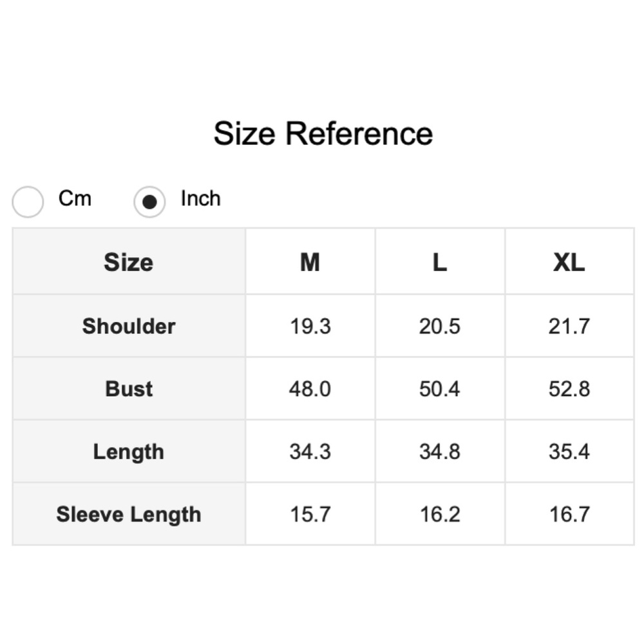Click the Shoulder row label
Screen dimensions: 644x644
129,326
